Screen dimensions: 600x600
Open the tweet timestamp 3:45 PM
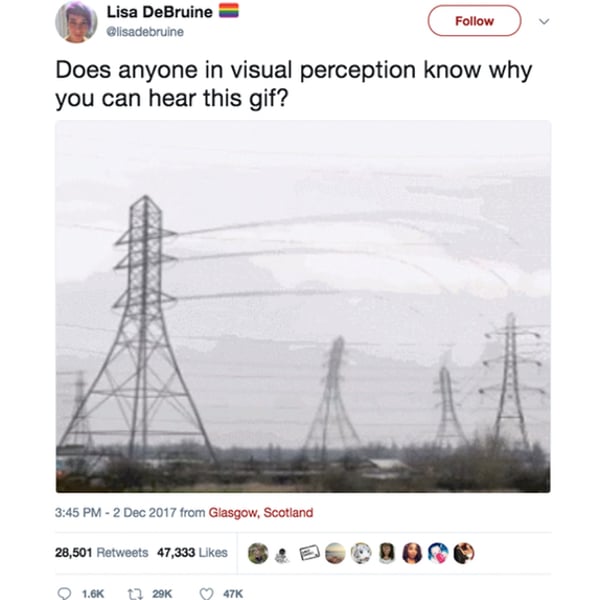[x=78, y=512]
